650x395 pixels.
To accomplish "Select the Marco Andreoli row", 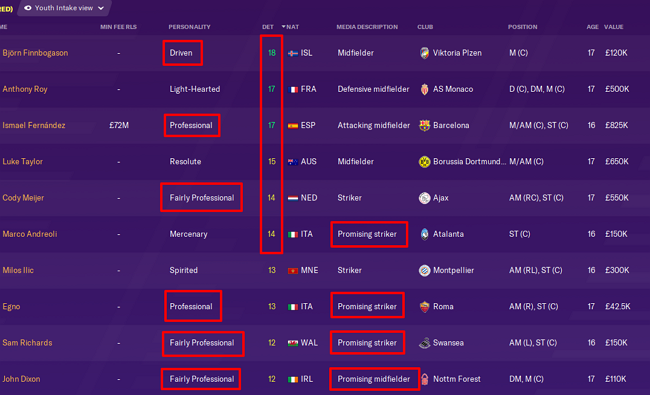I will [325, 234].
